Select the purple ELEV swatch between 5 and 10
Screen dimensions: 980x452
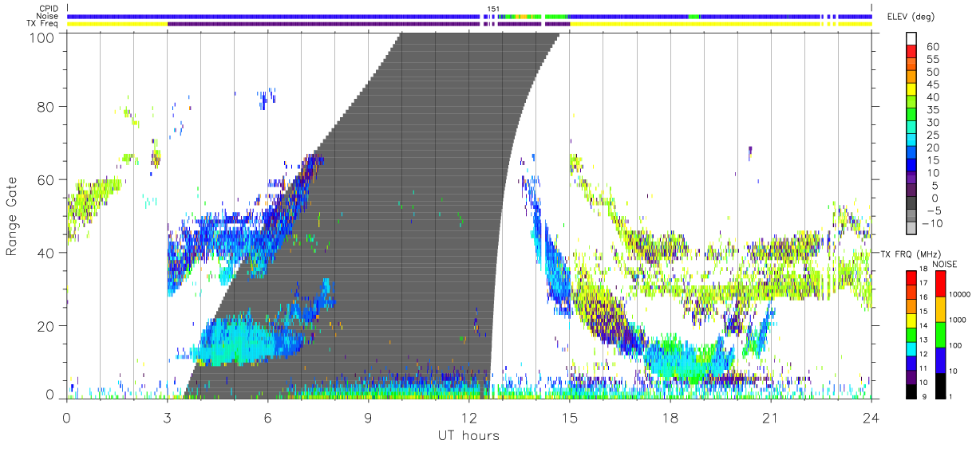[x=912, y=179]
